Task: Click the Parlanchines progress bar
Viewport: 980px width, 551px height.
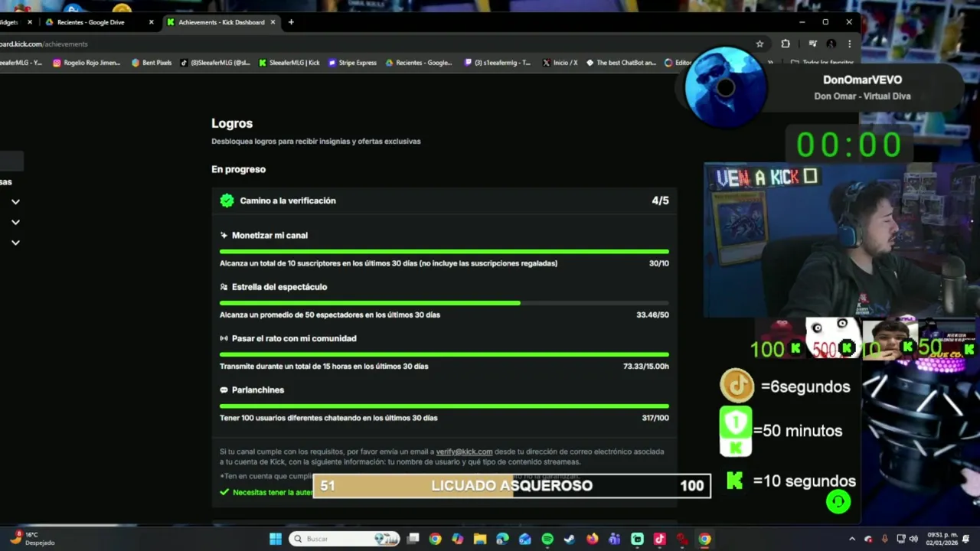Action: 444,406
